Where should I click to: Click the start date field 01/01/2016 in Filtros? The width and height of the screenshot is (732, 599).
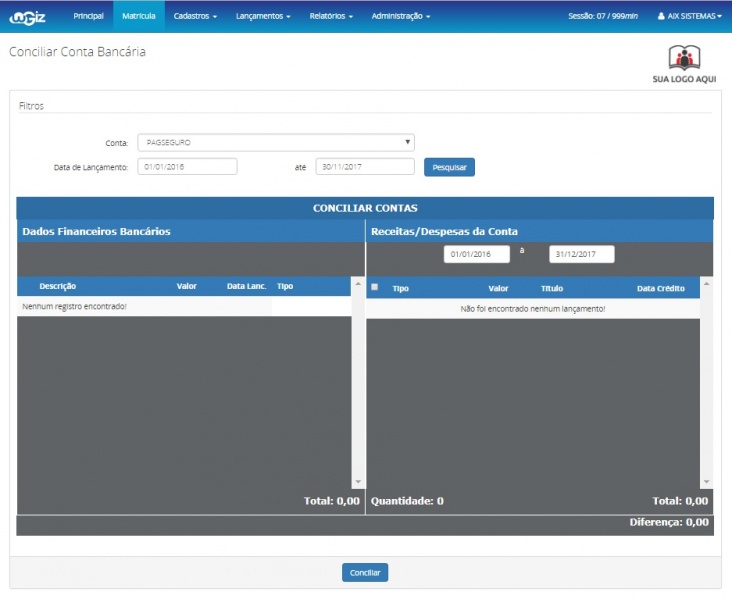pyautogui.click(x=187, y=167)
